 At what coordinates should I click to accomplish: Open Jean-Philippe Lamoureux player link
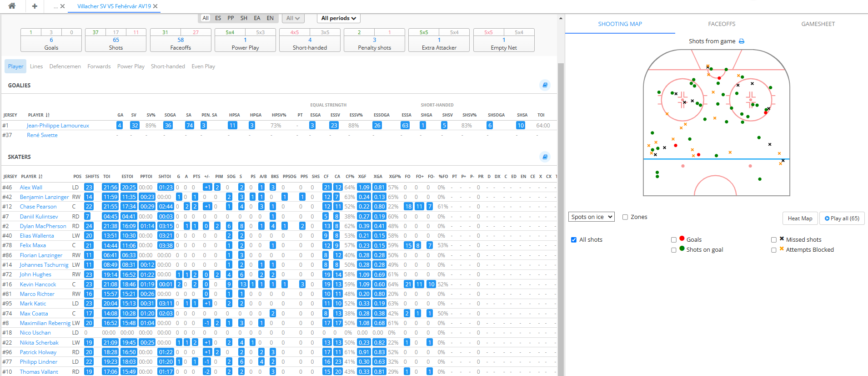pyautogui.click(x=58, y=126)
